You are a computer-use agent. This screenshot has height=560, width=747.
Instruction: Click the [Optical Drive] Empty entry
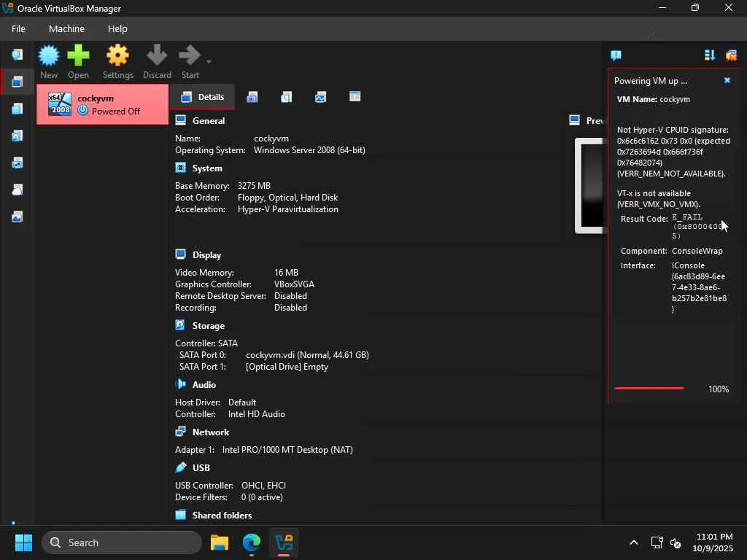287,367
